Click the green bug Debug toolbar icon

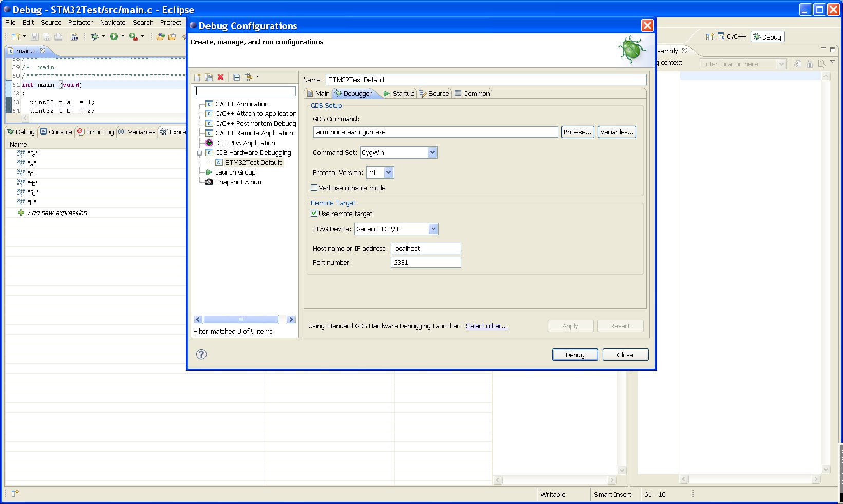(x=95, y=36)
